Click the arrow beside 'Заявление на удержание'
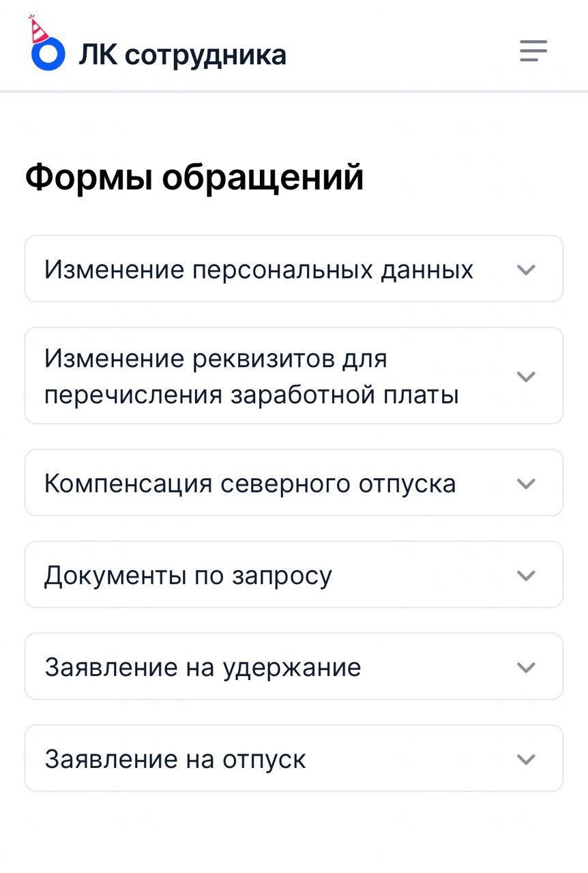This screenshot has height=873, width=588. point(525,666)
